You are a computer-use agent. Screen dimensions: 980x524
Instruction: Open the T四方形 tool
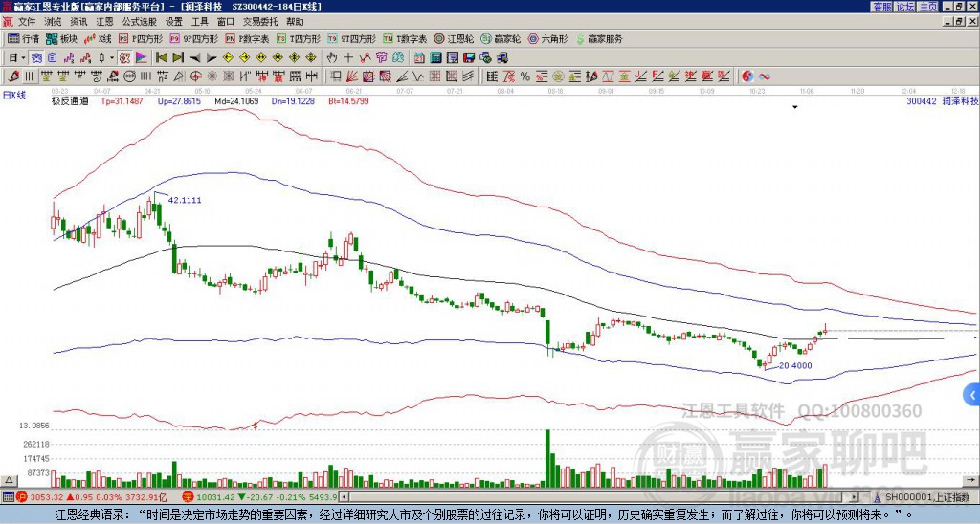coord(299,38)
